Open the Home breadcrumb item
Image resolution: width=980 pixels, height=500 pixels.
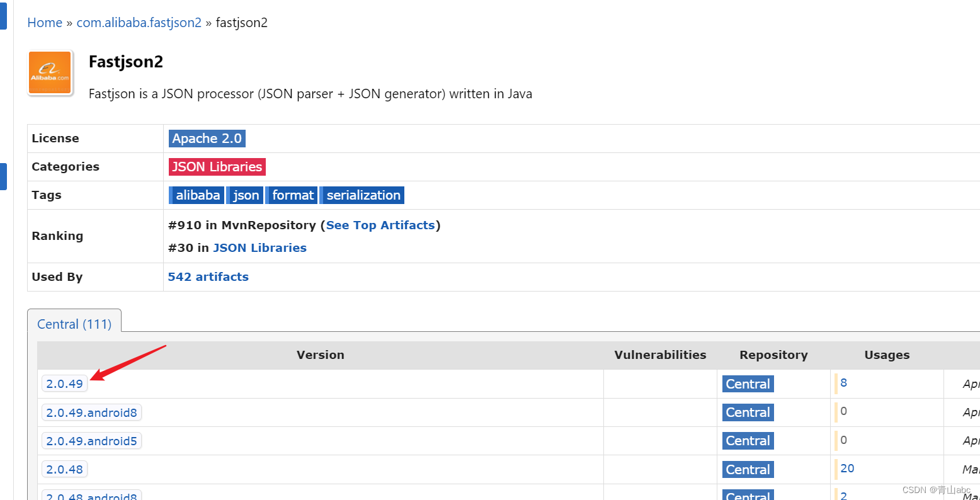coord(44,22)
